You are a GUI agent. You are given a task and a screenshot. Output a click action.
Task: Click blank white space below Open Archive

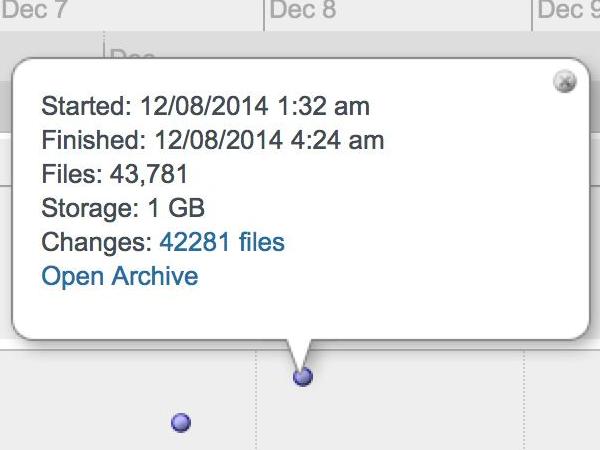coord(300,312)
